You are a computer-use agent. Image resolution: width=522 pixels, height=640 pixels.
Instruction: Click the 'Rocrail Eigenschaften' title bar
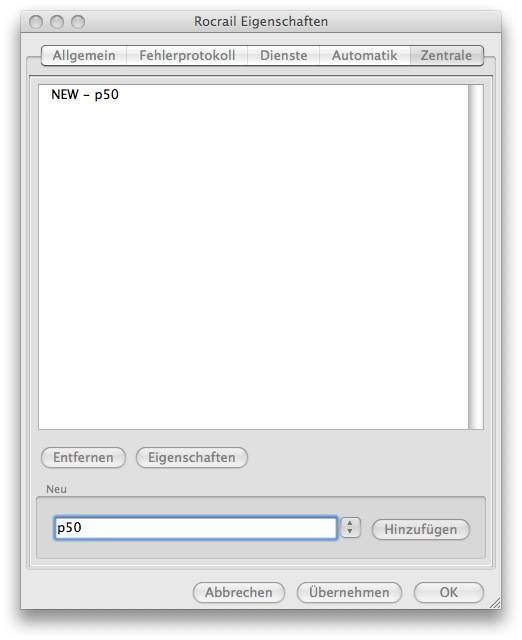click(261, 22)
